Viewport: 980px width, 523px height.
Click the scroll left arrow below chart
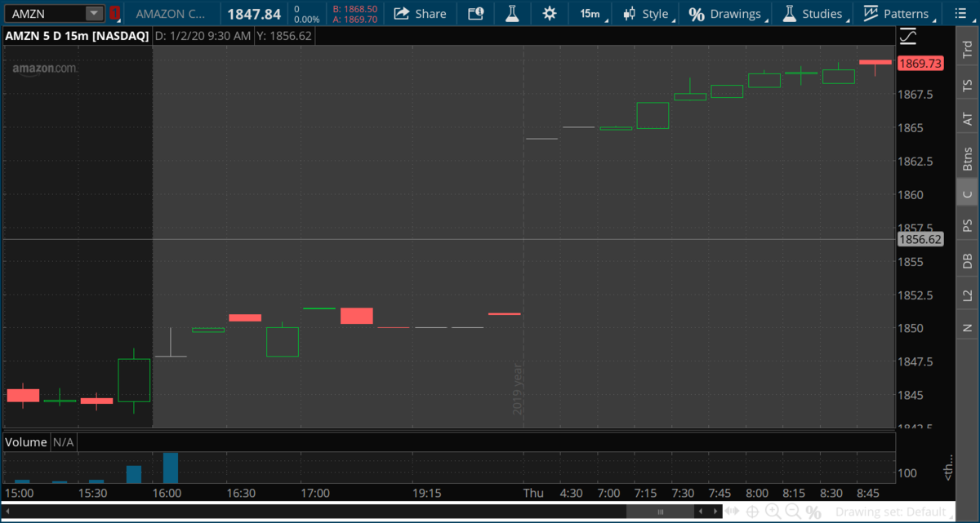click(699, 512)
